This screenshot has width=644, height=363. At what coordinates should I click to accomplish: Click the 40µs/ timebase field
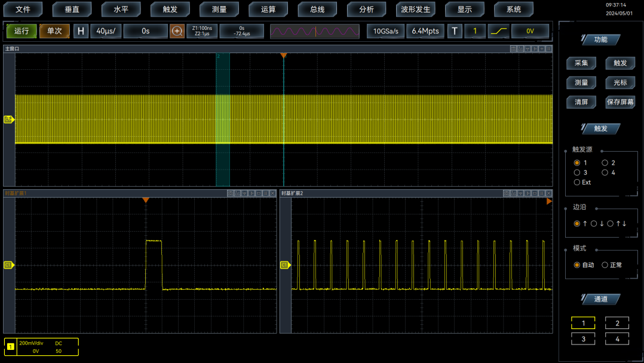point(106,31)
